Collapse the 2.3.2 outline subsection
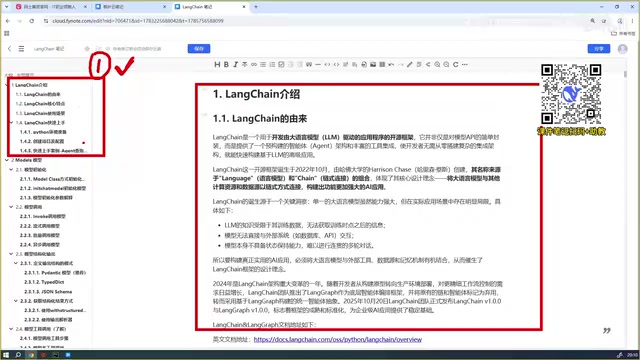The image size is (640, 360). coord(16,301)
